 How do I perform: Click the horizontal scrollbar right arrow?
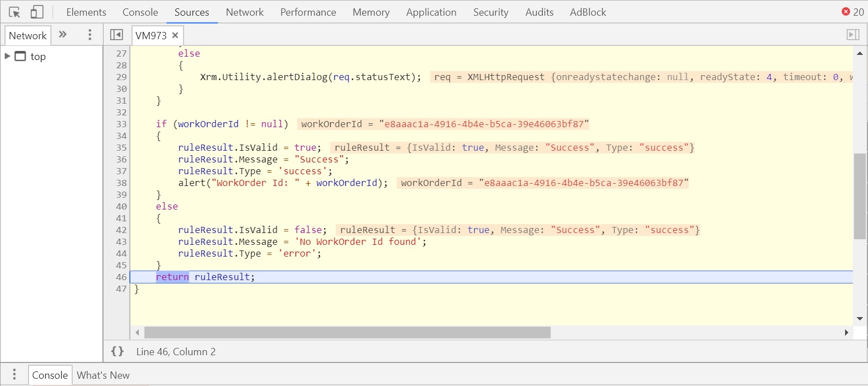coord(846,333)
